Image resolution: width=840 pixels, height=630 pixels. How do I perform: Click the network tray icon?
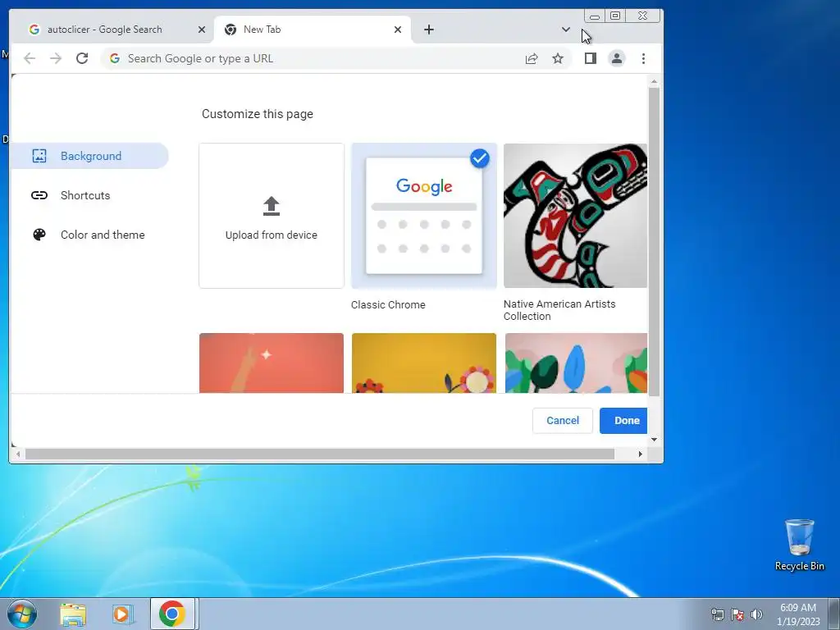click(x=717, y=614)
